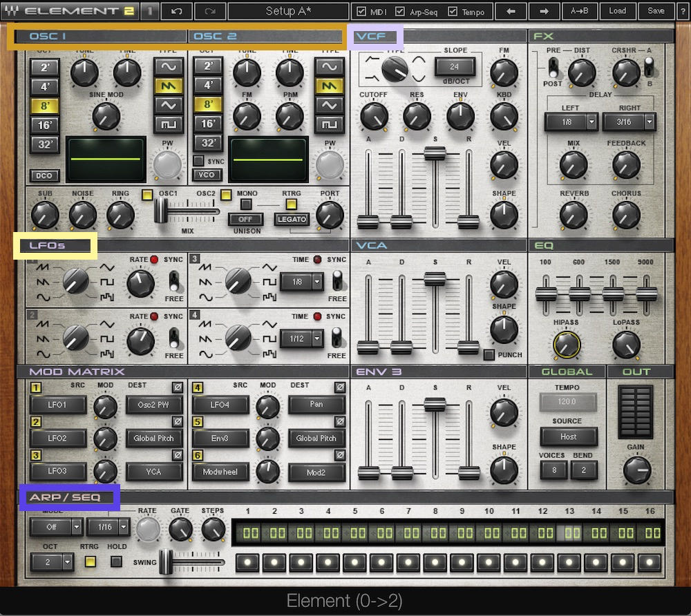The image size is (691, 616).
Task: Click the LEGATO button
Action: click(x=292, y=219)
